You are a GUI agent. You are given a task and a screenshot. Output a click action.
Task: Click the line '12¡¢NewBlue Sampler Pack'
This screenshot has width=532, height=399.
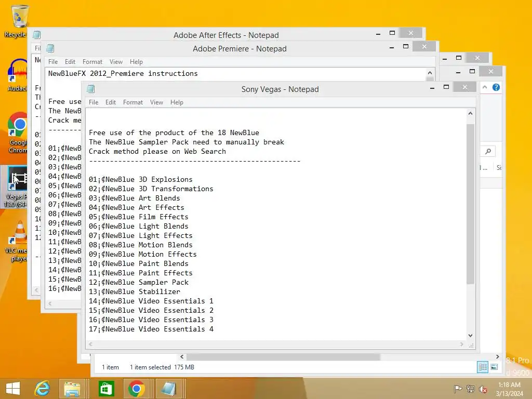[x=138, y=282]
